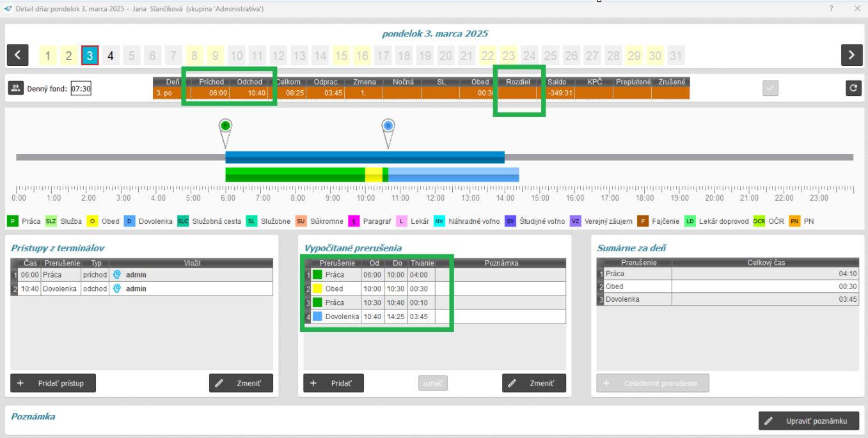This screenshot has height=438, width=868.
Task: Select day 15 in the calendar strip
Action: tap(342, 56)
